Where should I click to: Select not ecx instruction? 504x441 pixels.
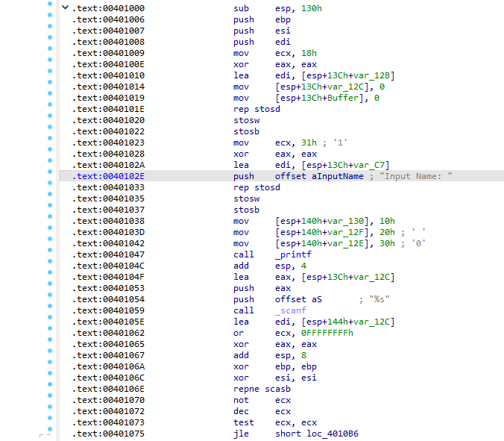coord(262,400)
